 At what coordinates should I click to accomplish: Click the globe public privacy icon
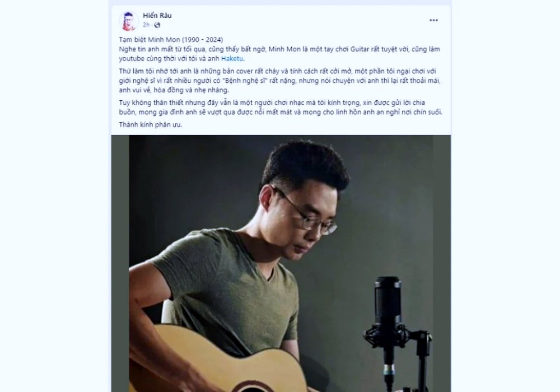pos(157,25)
